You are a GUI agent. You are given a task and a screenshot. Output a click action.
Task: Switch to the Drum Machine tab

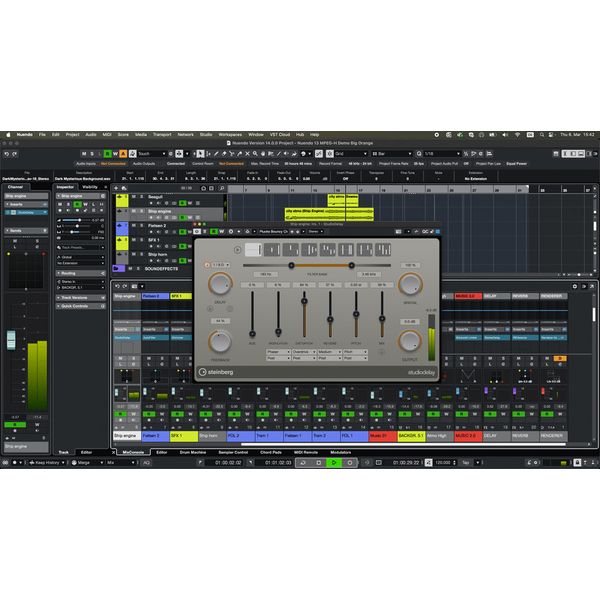pos(194,452)
